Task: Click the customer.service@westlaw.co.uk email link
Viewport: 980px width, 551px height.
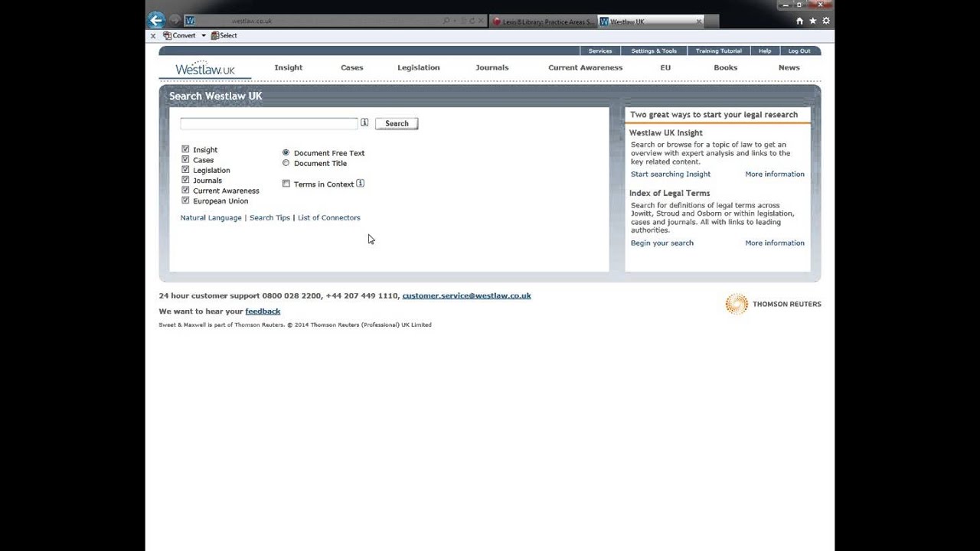Action: pyautogui.click(x=466, y=295)
